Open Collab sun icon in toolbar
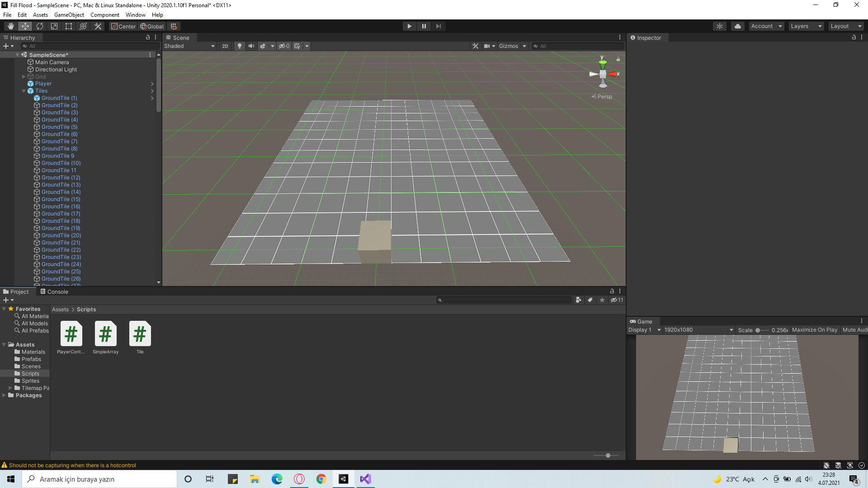Image resolution: width=868 pixels, height=488 pixels. pyautogui.click(x=720, y=26)
